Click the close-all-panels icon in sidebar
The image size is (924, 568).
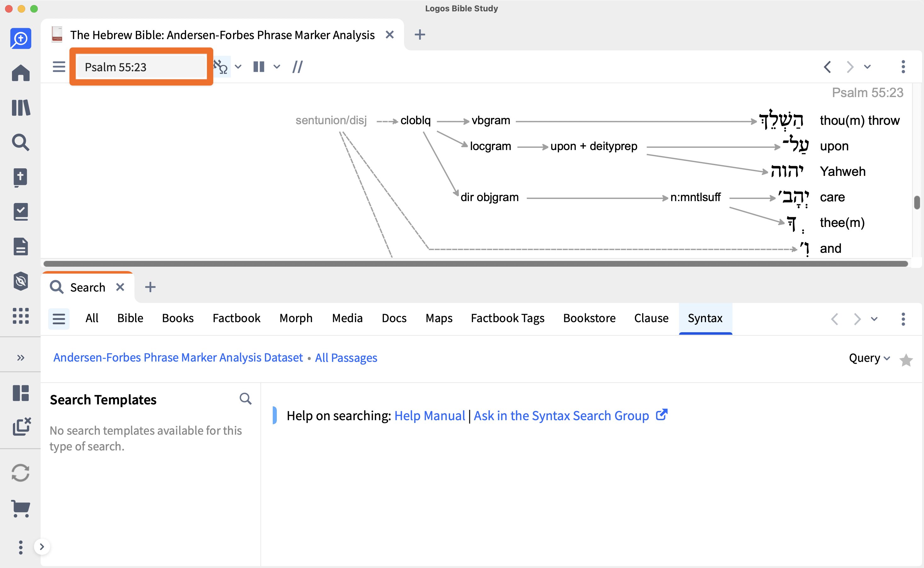pos(21,426)
